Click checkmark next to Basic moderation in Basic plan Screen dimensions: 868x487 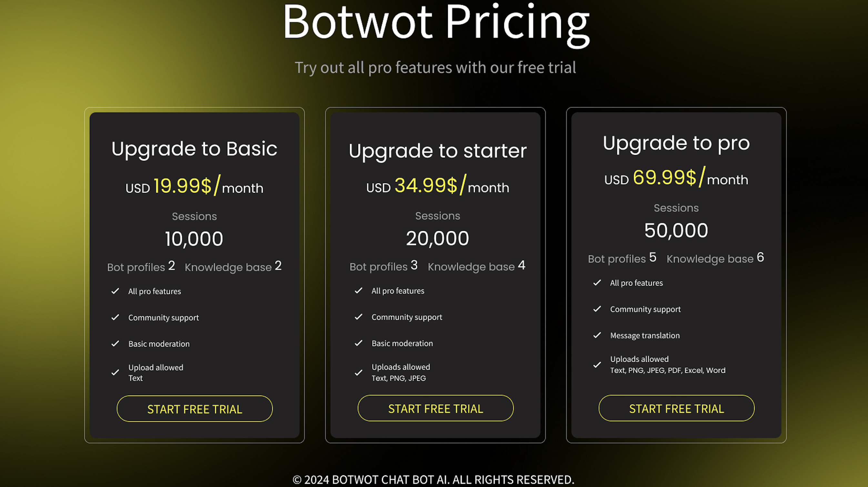pos(115,344)
